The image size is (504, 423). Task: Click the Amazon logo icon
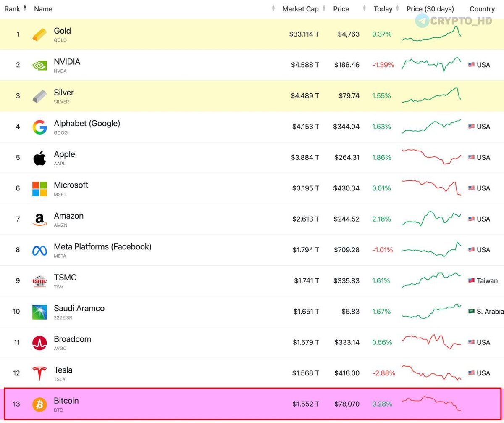pos(39,219)
